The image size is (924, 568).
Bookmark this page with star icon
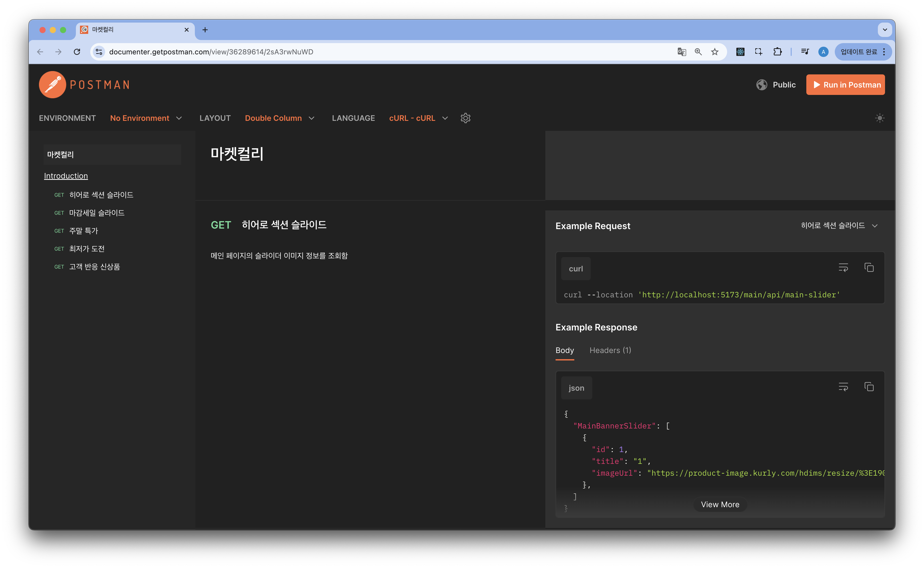[715, 52]
